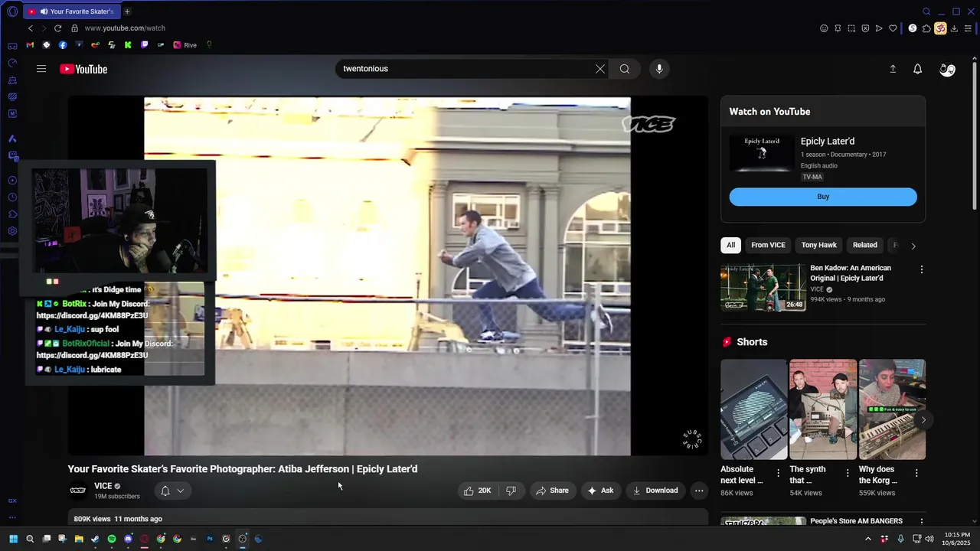Switch to 'Your Favorite Skater's' tab

click(x=71, y=11)
